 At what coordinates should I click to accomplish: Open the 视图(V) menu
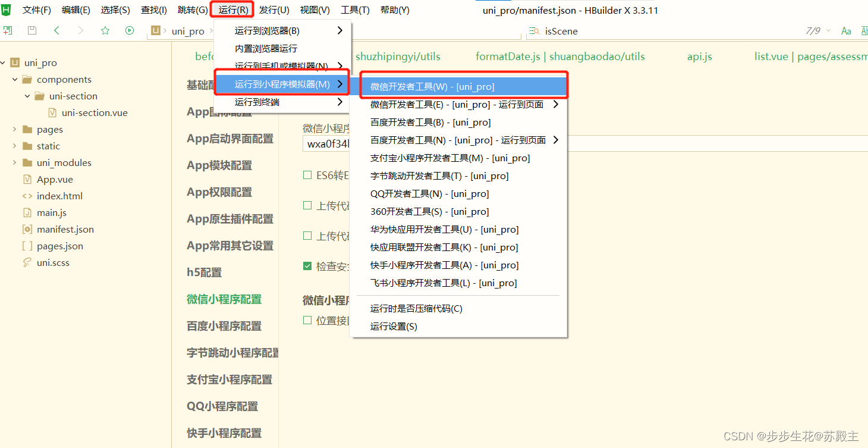pos(315,10)
